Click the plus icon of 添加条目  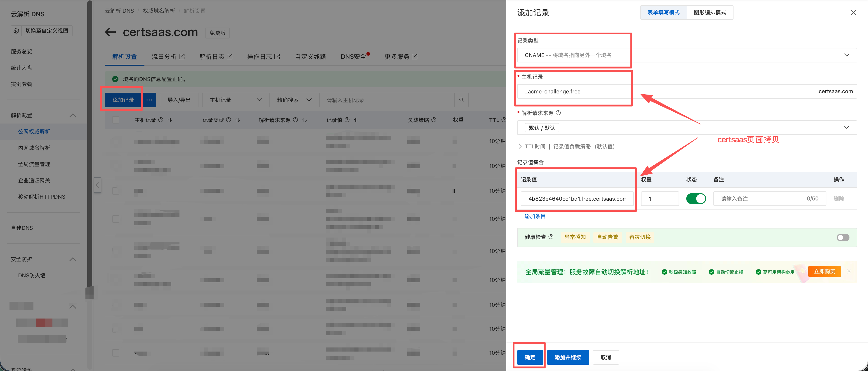click(520, 216)
